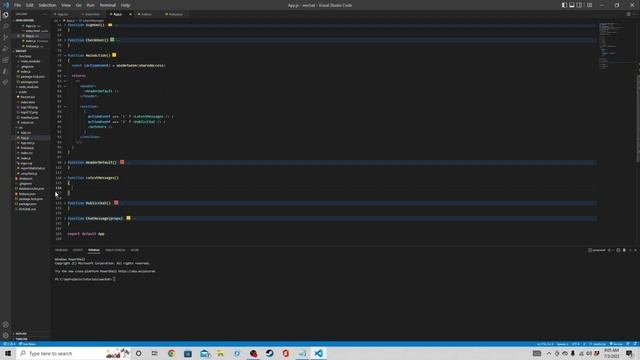The height and width of the screenshot is (360, 640).
Task: Open the Windows action center icon
Action: click(x=629, y=353)
